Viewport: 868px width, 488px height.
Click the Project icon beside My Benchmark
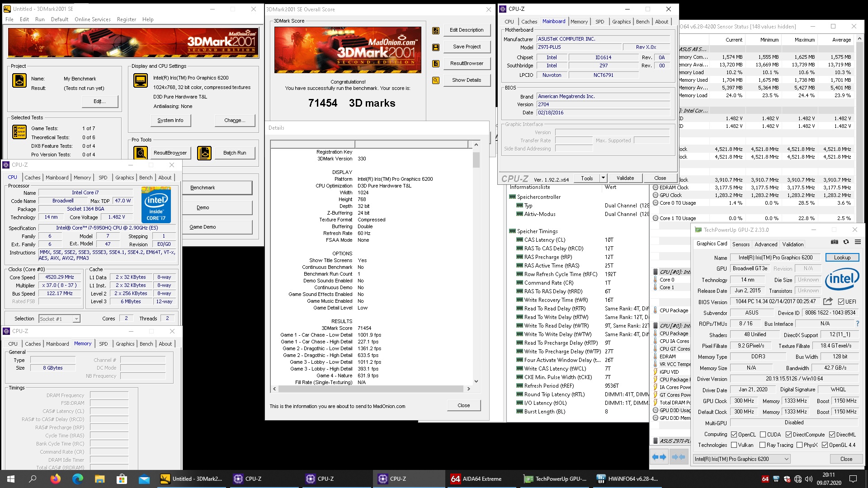click(x=19, y=80)
